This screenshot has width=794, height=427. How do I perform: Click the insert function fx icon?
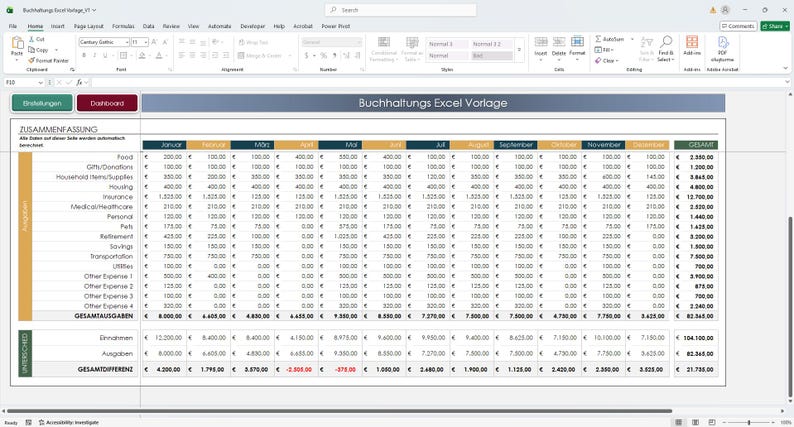click(x=79, y=82)
